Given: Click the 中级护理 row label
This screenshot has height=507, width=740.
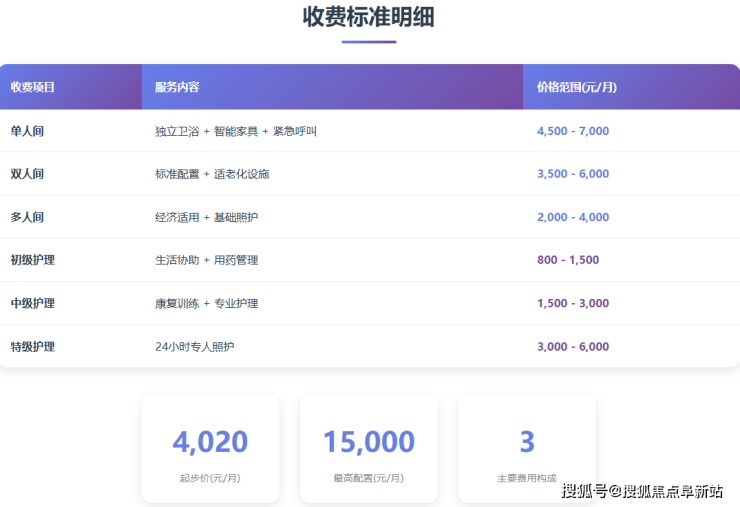Looking at the screenshot, I should 33,303.
